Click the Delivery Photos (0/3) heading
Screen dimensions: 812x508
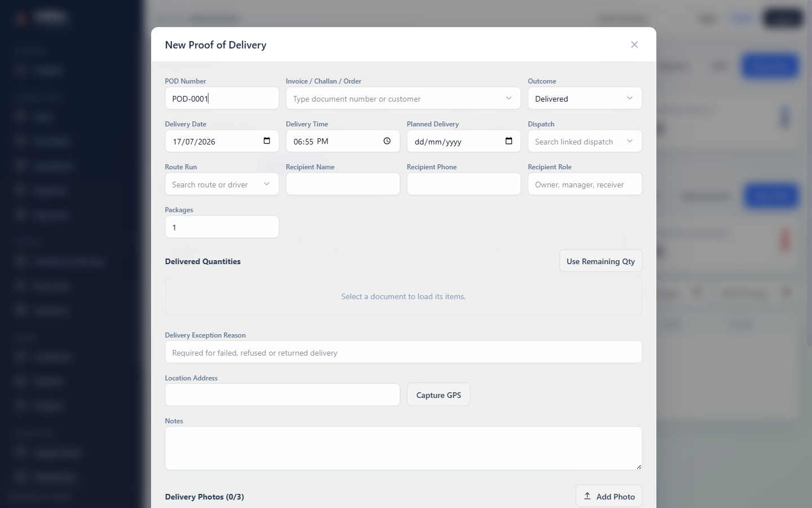click(x=205, y=497)
